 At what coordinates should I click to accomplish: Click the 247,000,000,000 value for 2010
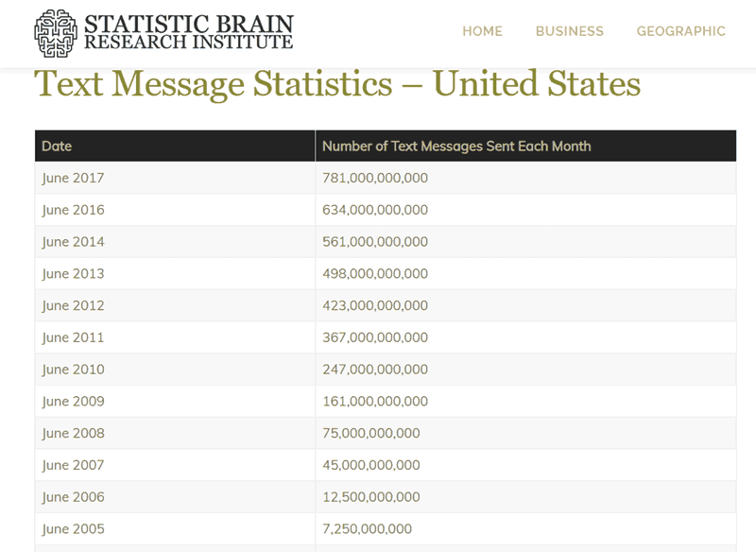coord(375,370)
